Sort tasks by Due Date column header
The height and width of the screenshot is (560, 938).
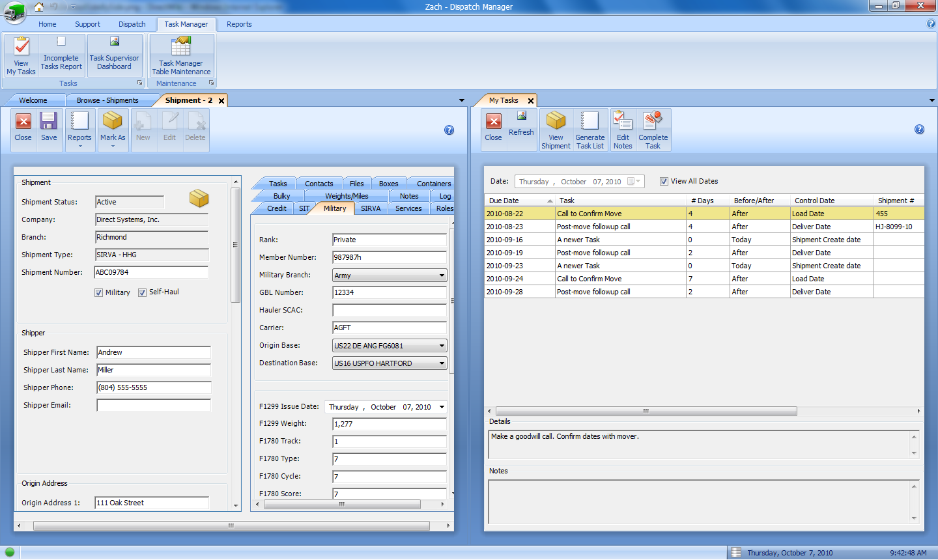(504, 201)
